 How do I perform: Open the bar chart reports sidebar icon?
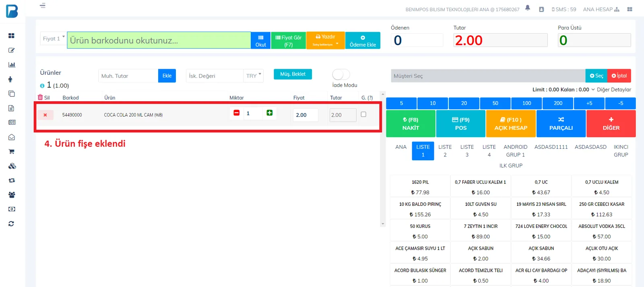(x=11, y=65)
